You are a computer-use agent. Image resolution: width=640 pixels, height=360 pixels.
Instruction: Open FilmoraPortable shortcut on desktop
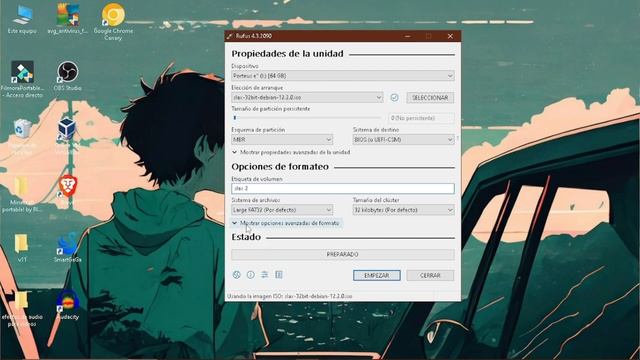22,79
